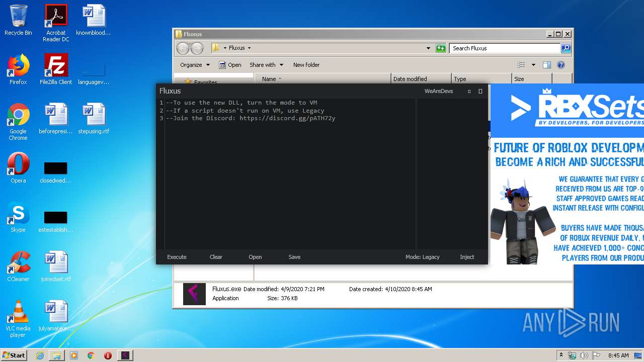Expand the Share with menu
The image size is (644, 362).
pos(267,65)
